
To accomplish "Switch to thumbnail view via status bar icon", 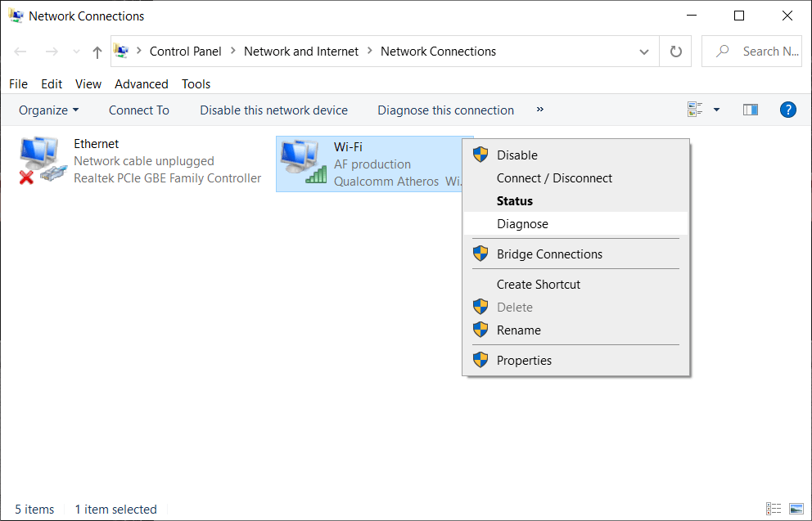I will (797, 509).
